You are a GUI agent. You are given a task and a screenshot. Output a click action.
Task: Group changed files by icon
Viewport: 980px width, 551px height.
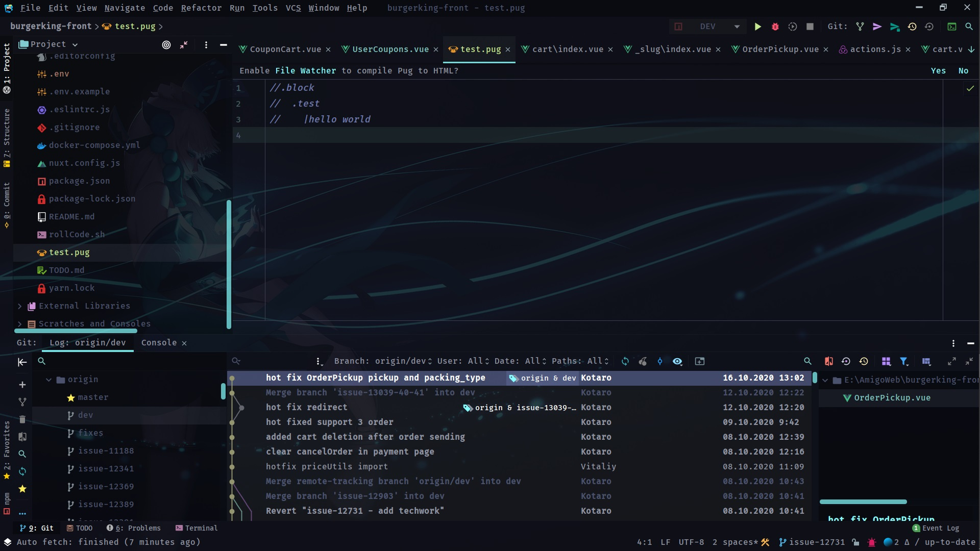click(886, 361)
